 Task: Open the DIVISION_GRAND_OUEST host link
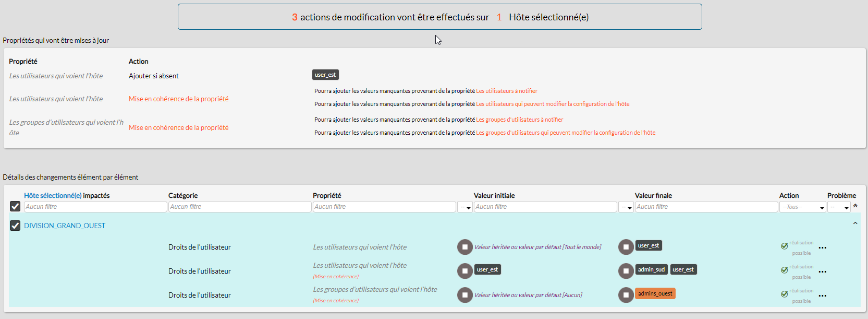point(65,226)
